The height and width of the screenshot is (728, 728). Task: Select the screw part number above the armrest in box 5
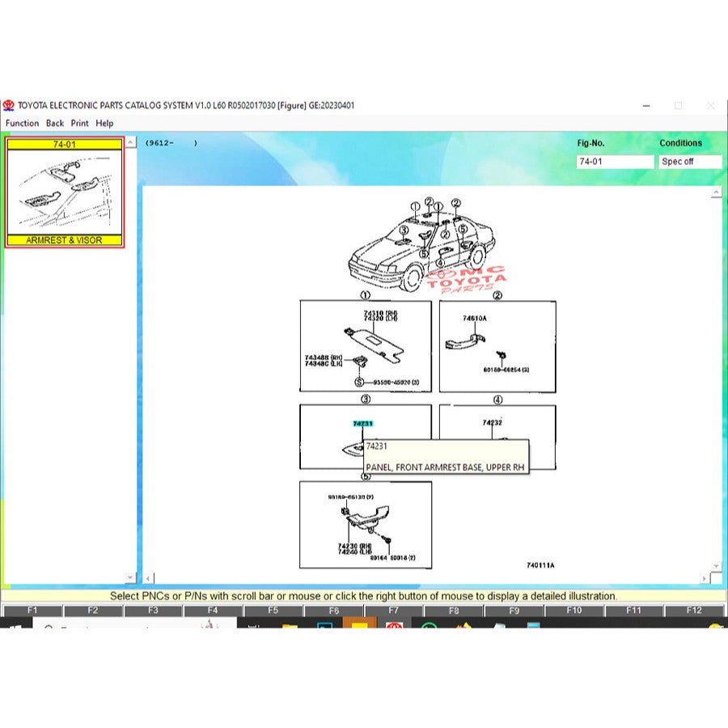click(x=350, y=497)
